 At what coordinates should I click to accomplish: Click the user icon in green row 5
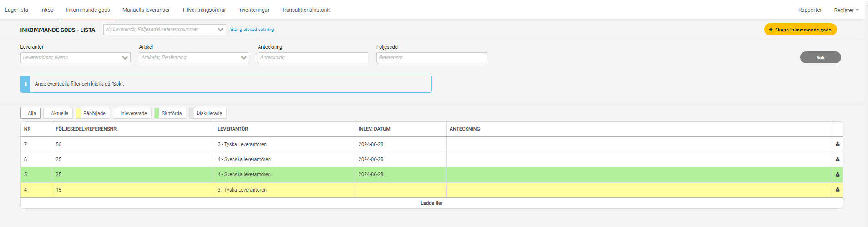pos(837,174)
